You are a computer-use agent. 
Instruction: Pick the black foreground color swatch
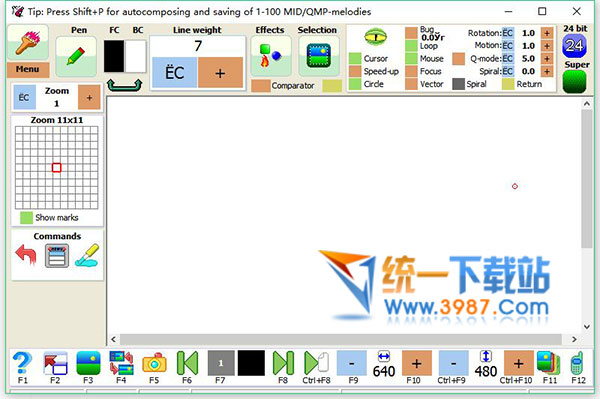(x=114, y=56)
